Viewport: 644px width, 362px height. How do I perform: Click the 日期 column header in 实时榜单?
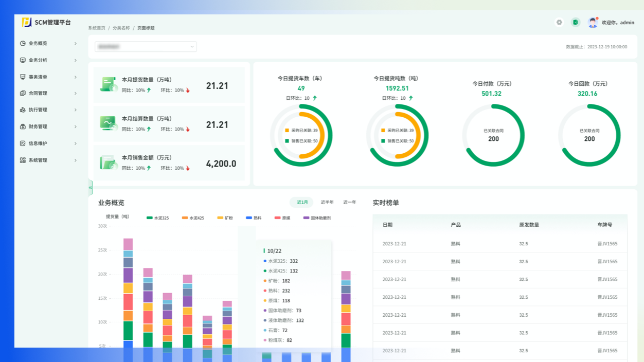click(x=387, y=225)
